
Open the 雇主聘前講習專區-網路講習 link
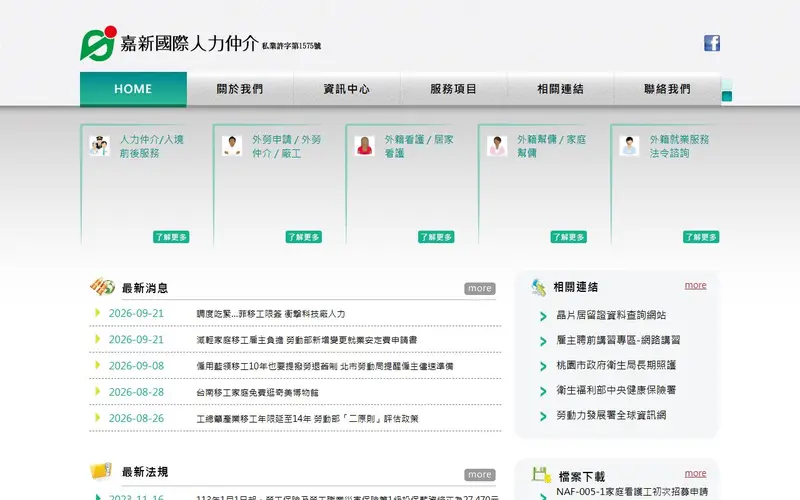coord(618,340)
